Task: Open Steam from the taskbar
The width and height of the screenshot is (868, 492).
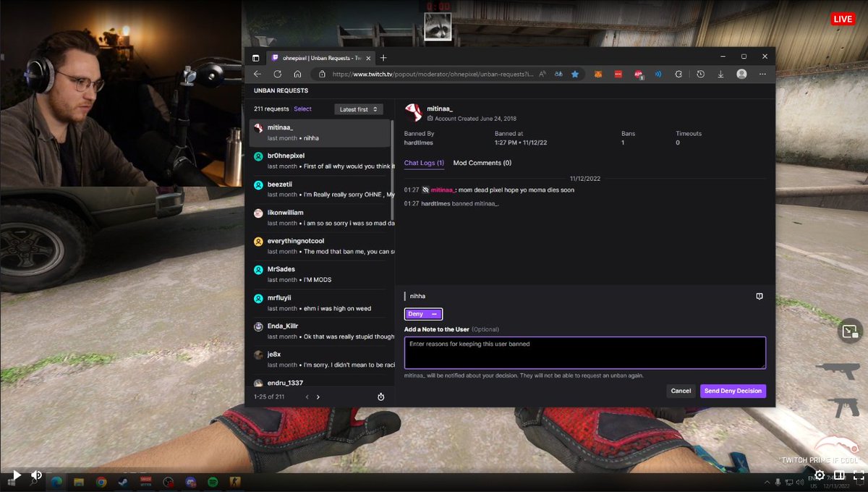Action: pyautogui.click(x=124, y=481)
